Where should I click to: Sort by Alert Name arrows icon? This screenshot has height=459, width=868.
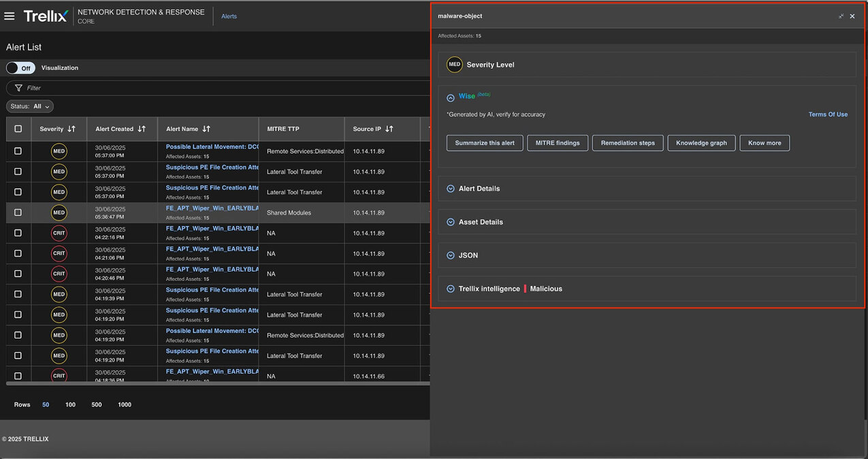pos(206,129)
